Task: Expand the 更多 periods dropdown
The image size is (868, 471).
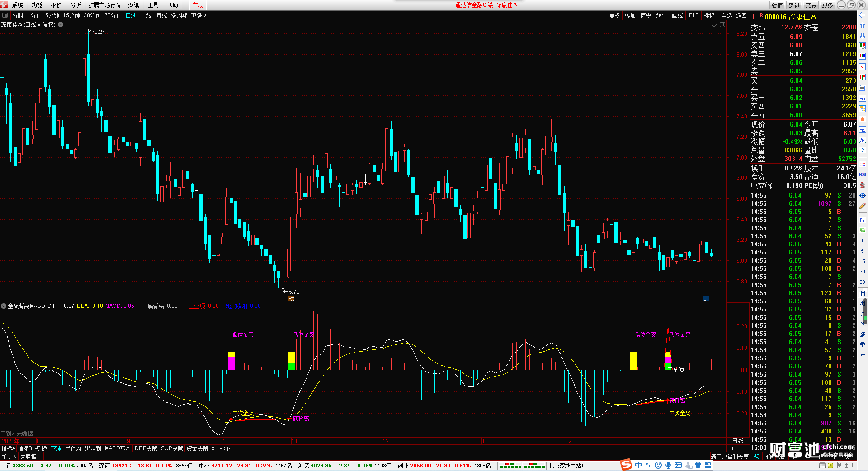Action: [198, 15]
